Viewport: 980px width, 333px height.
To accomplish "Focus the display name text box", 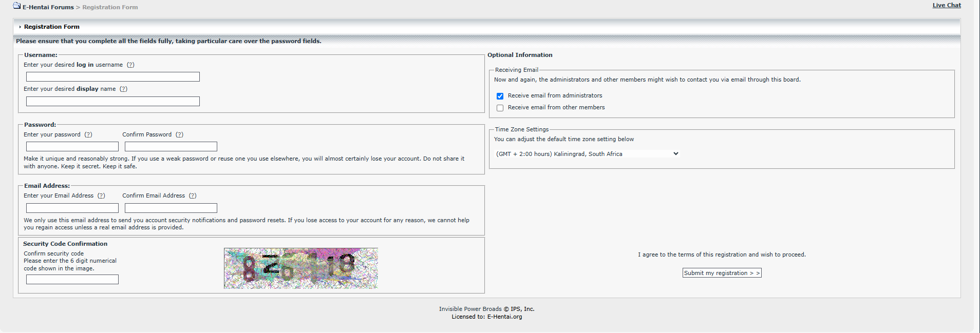I will point(113,102).
